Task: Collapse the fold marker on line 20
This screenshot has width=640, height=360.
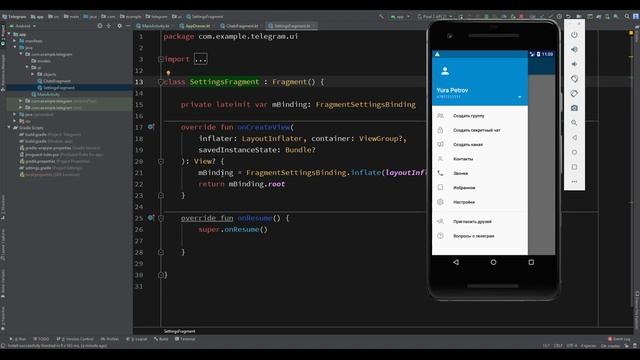Action: pyautogui.click(x=161, y=162)
